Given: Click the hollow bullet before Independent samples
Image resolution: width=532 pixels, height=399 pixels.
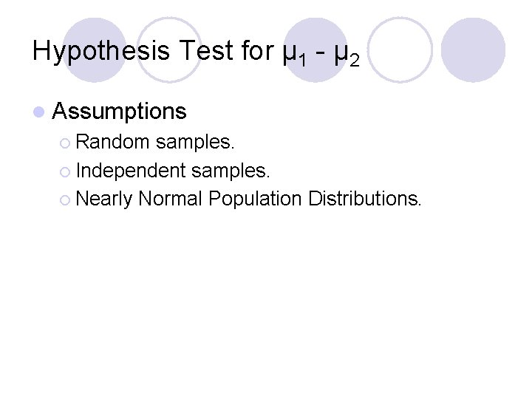Looking at the screenshot, I should (x=66, y=172).
